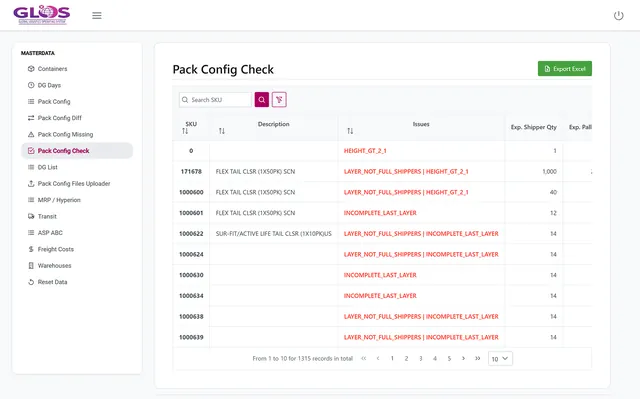
Task: Click the Warehouses building icon
Action: tap(31, 266)
